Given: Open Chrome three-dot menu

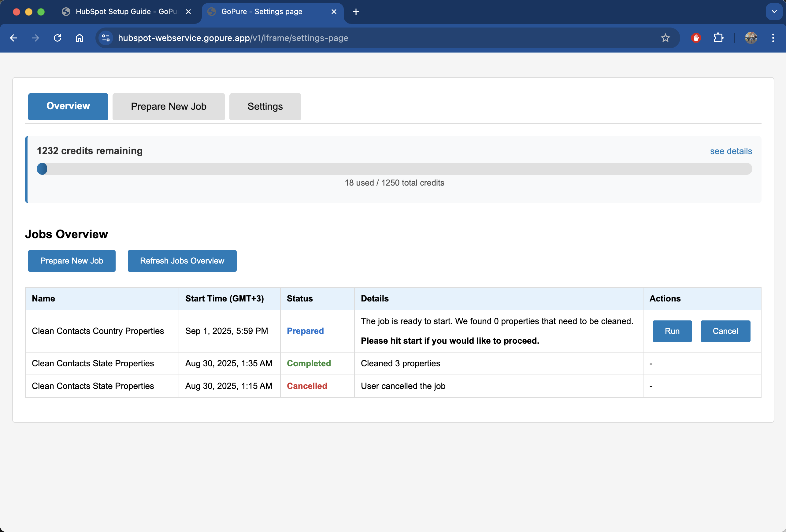Looking at the screenshot, I should coord(773,38).
